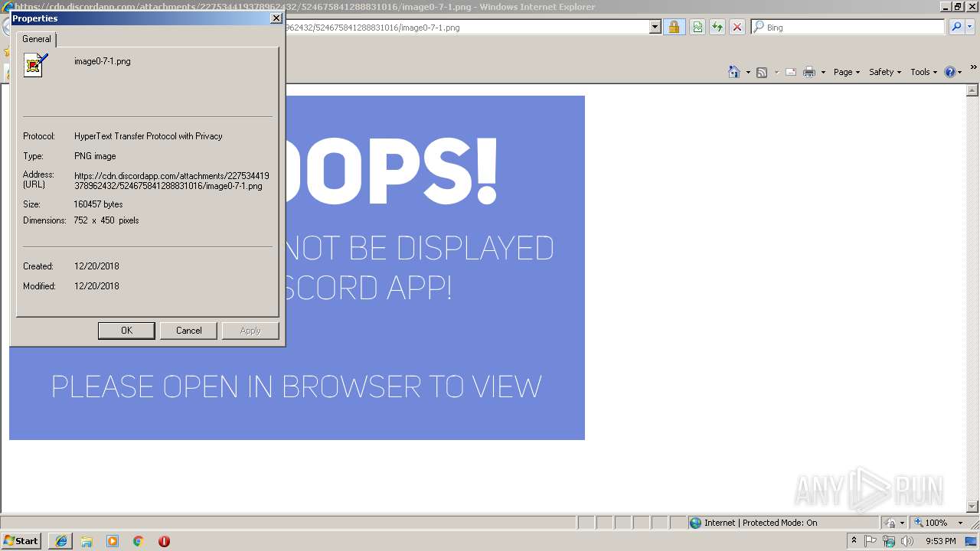The image size is (980, 551).
Task: Click the PNG image type value
Action: pos(95,156)
